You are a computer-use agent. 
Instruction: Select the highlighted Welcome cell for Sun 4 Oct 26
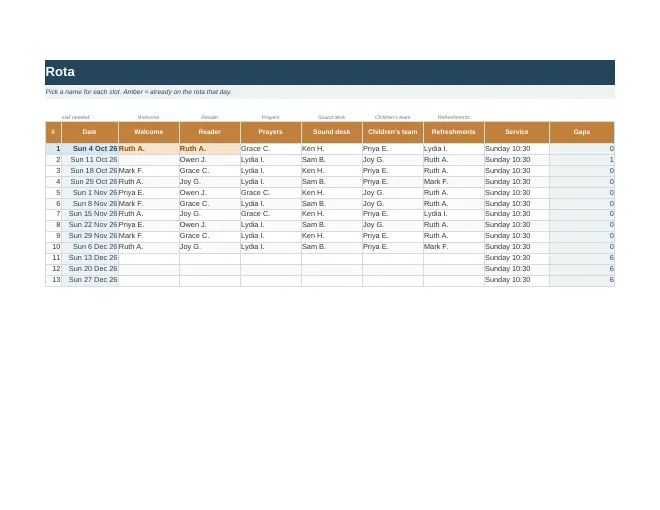149,149
